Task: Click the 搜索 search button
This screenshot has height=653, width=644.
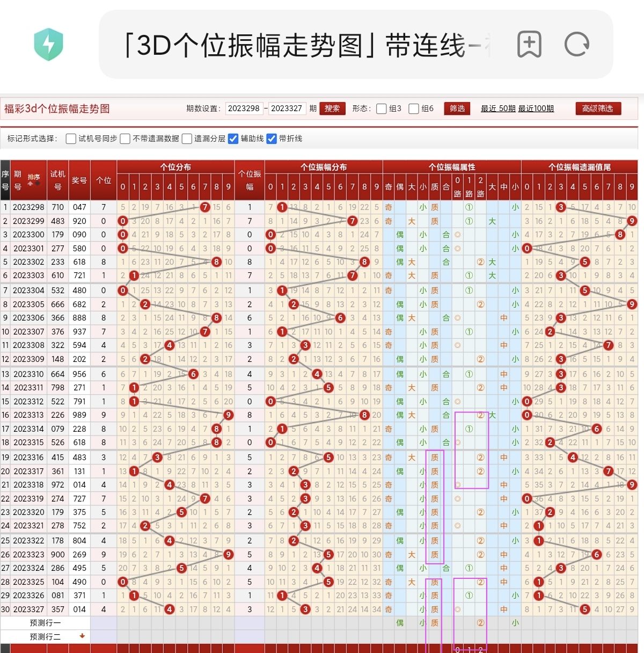Action: pos(332,108)
